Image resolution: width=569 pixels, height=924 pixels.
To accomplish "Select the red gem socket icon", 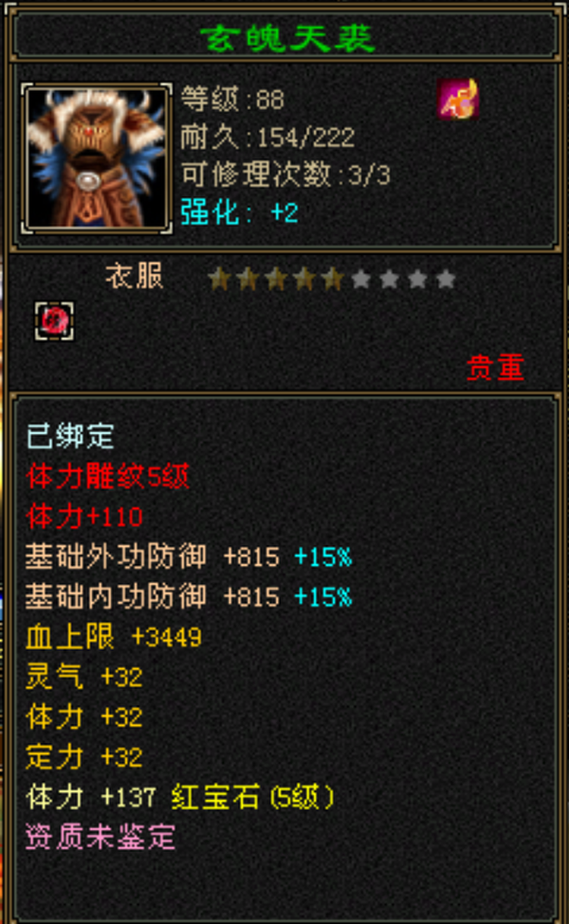I will (54, 321).
